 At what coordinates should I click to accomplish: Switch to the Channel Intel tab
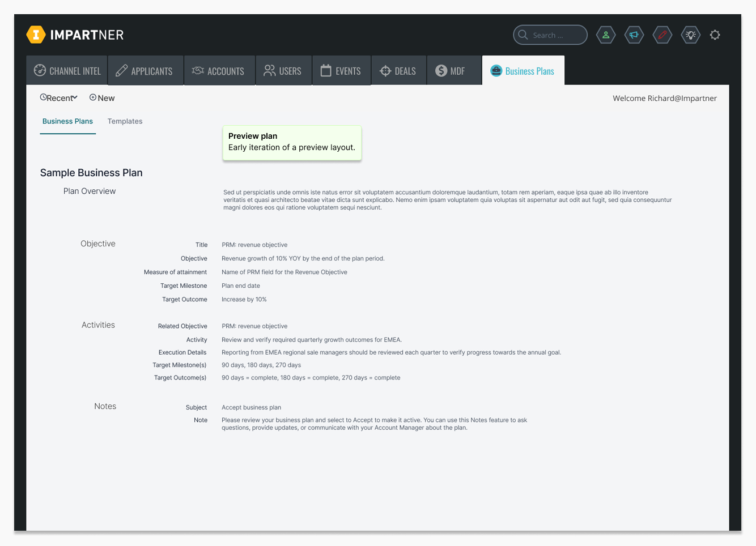pyautogui.click(x=67, y=71)
